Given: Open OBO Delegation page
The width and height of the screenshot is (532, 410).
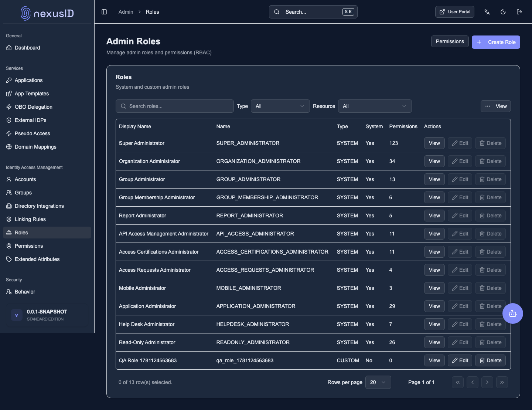Looking at the screenshot, I should tap(47, 107).
